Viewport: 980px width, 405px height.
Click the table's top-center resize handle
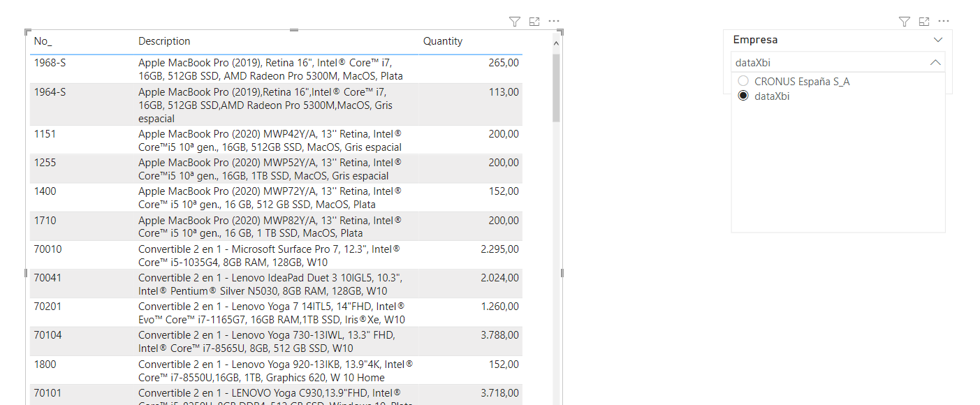(x=294, y=30)
